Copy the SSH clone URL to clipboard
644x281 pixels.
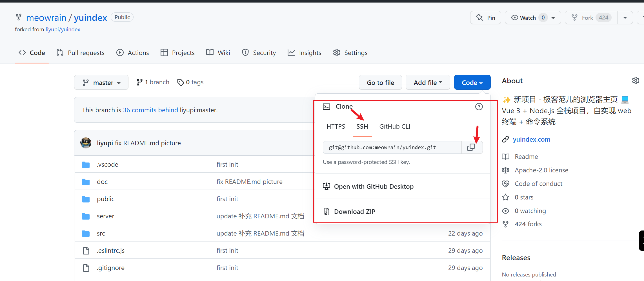coord(471,147)
